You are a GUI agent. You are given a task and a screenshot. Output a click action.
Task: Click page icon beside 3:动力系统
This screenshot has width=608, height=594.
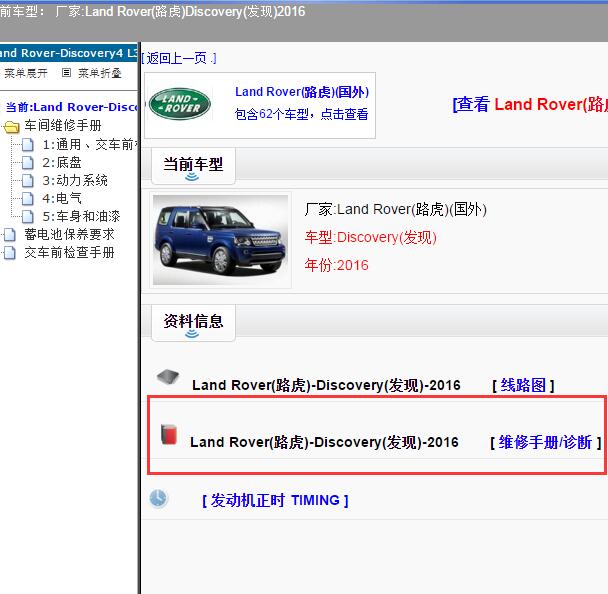pyautogui.click(x=28, y=180)
